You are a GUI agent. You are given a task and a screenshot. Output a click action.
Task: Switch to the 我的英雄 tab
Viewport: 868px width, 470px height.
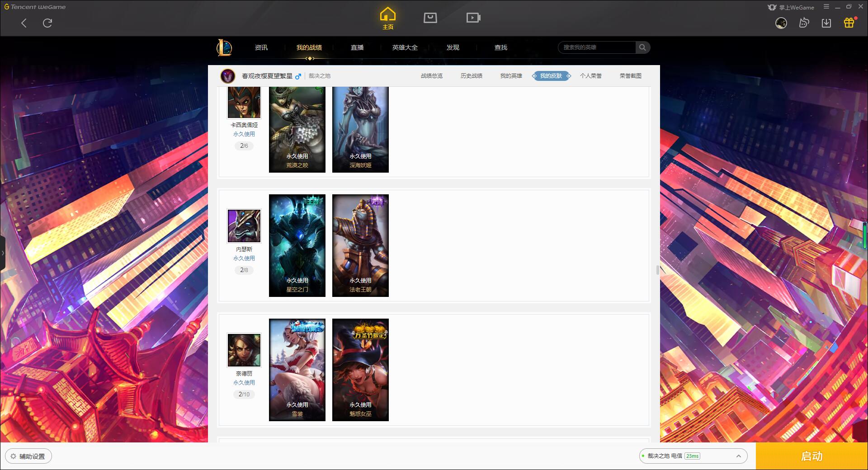[x=511, y=76]
